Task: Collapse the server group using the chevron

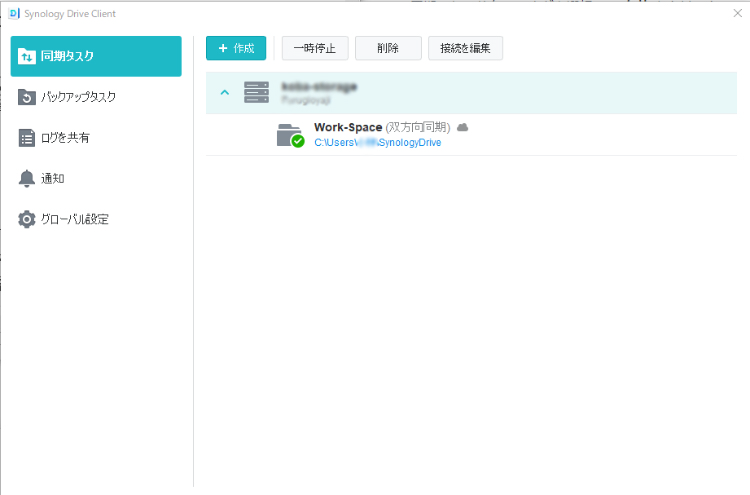Action: coord(225,93)
